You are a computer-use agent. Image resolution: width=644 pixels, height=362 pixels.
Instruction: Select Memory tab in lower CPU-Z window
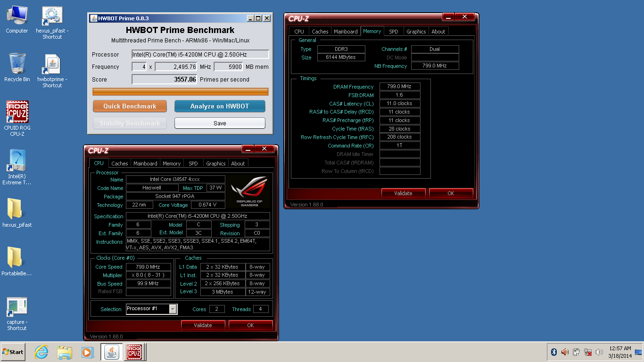(172, 164)
